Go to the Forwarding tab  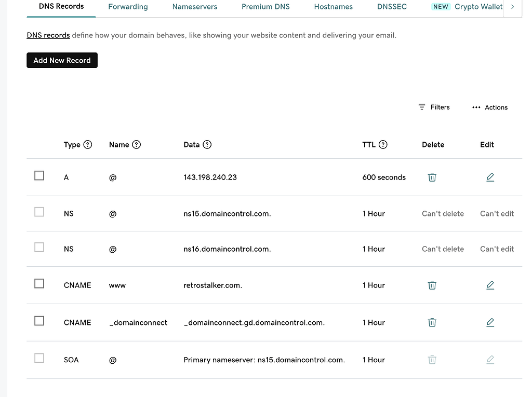[x=128, y=7]
